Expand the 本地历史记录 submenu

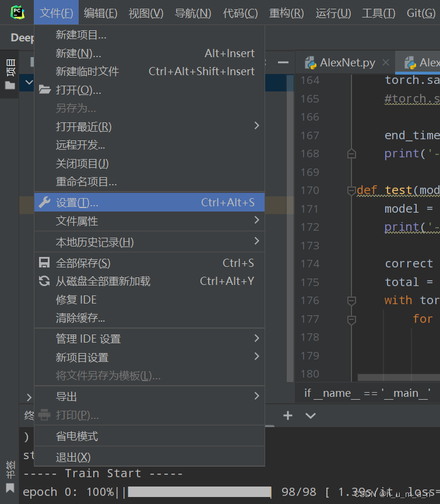coord(256,241)
